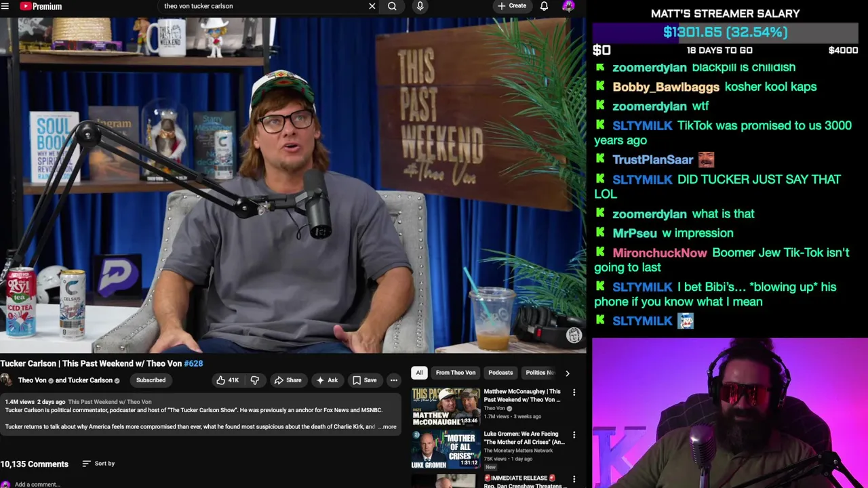Visit the Tucker Carlson channel name link
Viewport: 868px width, 488px height.
tap(90, 380)
